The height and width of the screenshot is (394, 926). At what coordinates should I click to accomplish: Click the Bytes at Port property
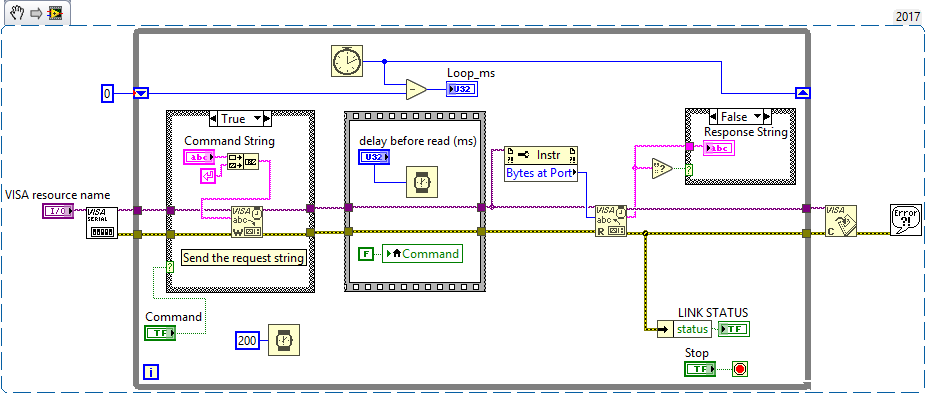point(540,174)
